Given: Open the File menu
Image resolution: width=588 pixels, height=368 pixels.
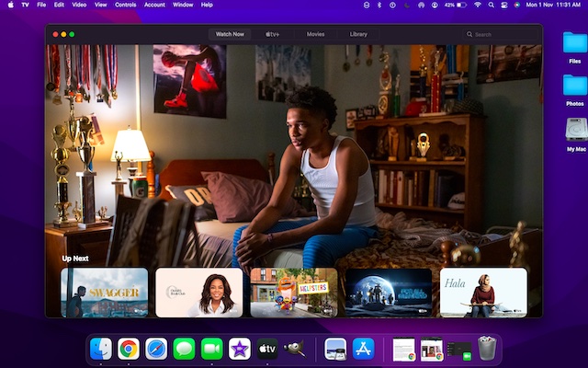Looking at the screenshot, I should click(41, 5).
